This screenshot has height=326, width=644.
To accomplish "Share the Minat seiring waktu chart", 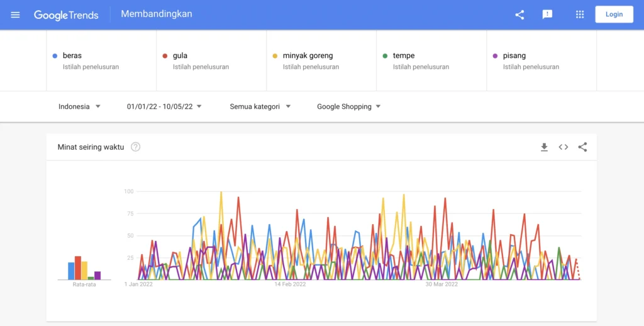I will [582, 147].
